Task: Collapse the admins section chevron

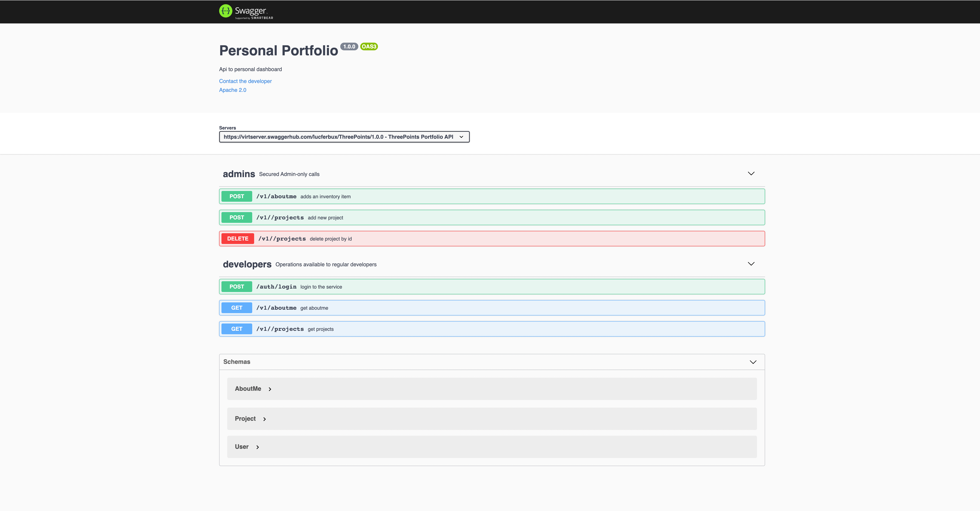Action: coord(751,173)
